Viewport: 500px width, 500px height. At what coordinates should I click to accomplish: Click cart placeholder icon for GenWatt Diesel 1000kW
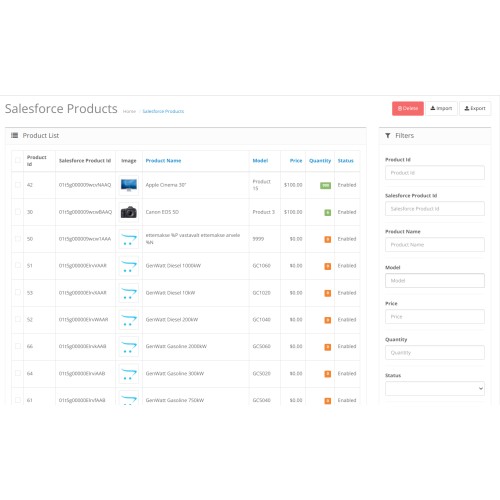click(129, 266)
